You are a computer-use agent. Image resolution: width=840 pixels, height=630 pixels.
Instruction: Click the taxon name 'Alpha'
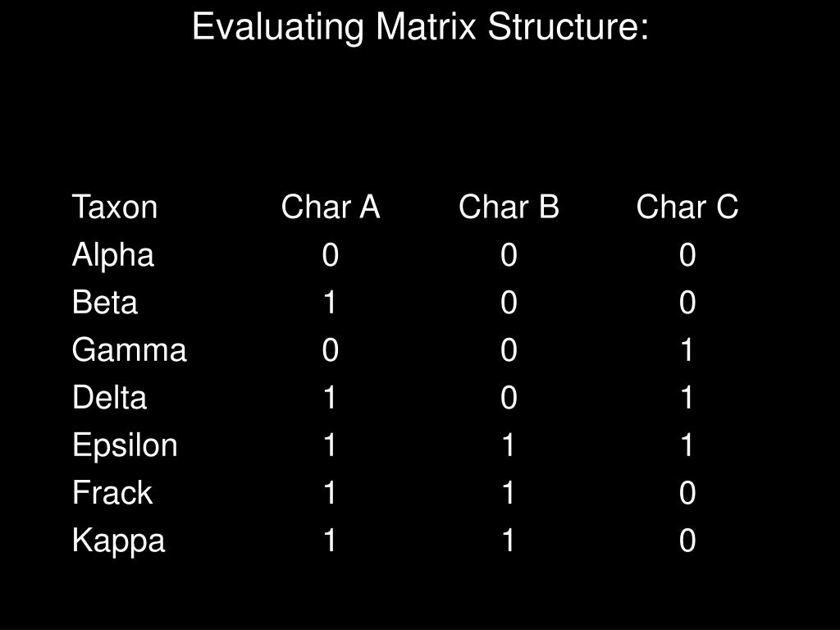[113, 255]
